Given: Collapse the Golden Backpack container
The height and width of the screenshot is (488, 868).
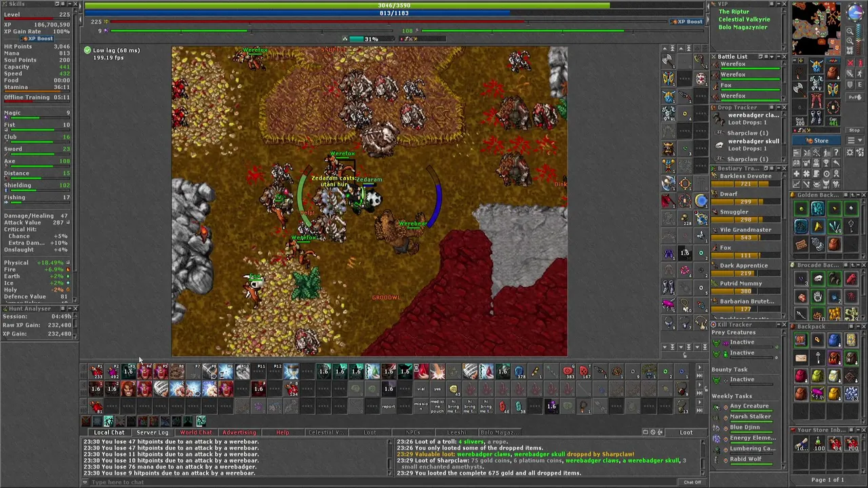Looking at the screenshot, I should tap(858, 195).
